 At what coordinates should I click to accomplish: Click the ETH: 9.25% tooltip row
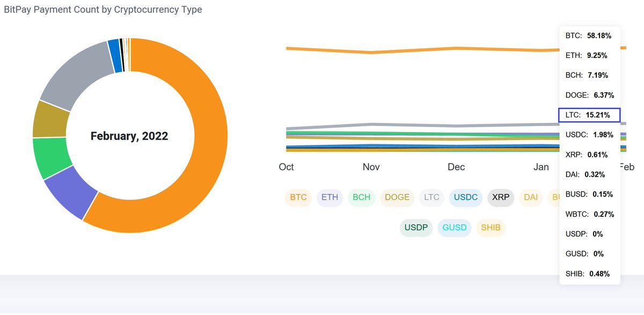pos(587,55)
